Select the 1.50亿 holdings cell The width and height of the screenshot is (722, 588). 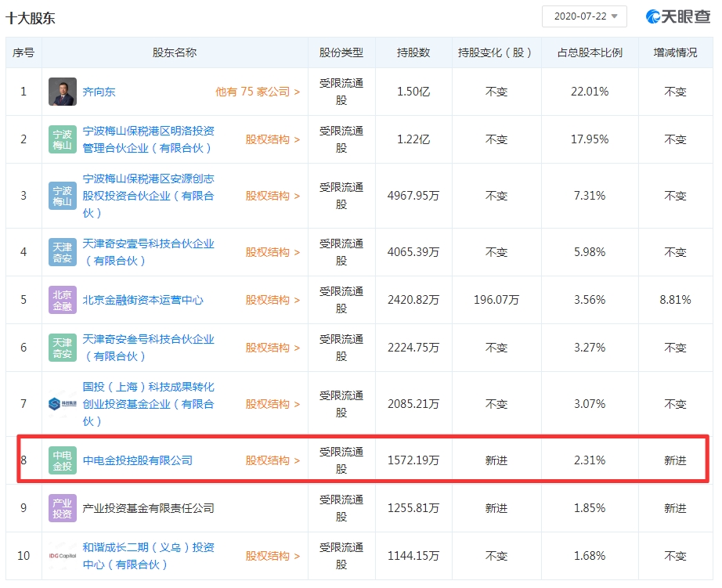[413, 92]
